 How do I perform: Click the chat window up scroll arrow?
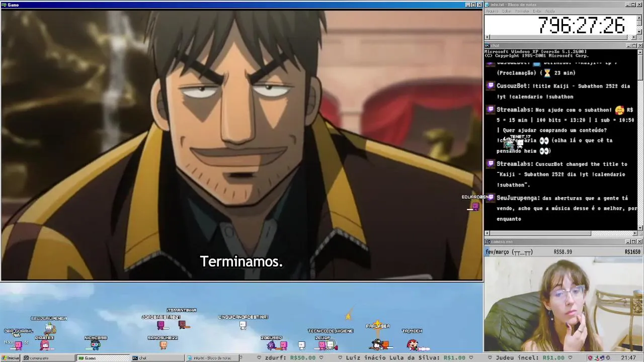[x=640, y=52]
